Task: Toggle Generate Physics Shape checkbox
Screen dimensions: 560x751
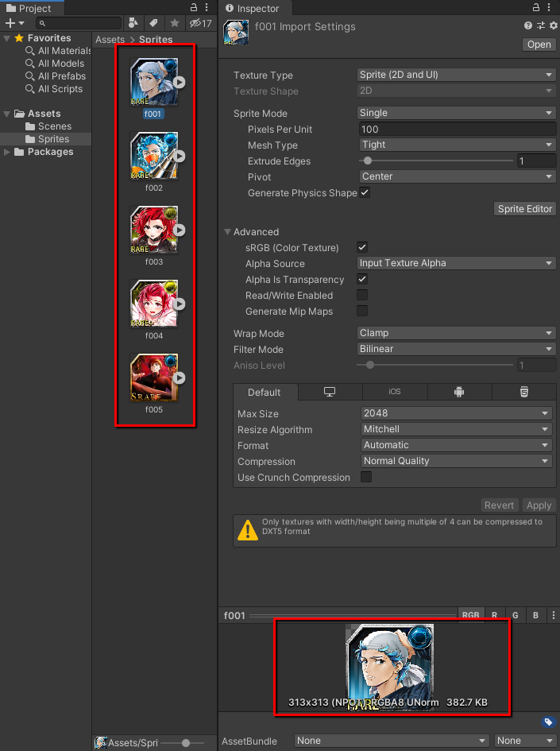Action: (365, 192)
